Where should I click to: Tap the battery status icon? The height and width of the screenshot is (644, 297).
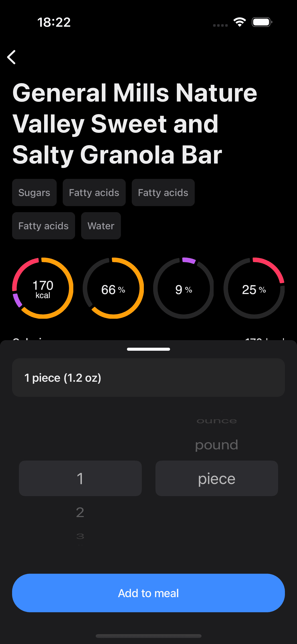[x=262, y=22]
